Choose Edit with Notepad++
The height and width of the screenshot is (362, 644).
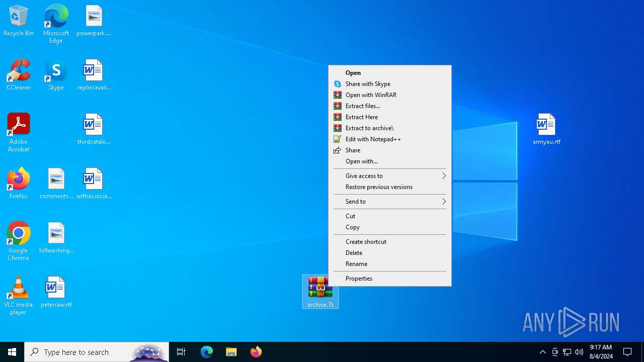point(390,139)
